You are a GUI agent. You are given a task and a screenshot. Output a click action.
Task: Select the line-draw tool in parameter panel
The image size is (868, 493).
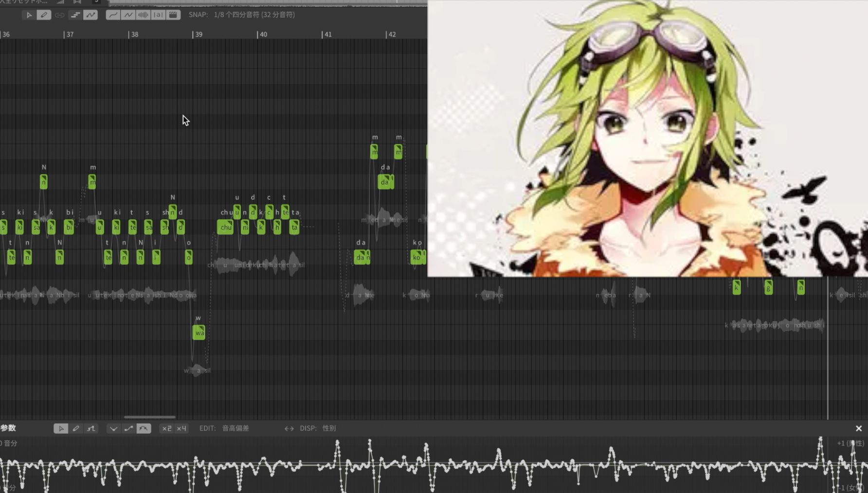(91, 428)
